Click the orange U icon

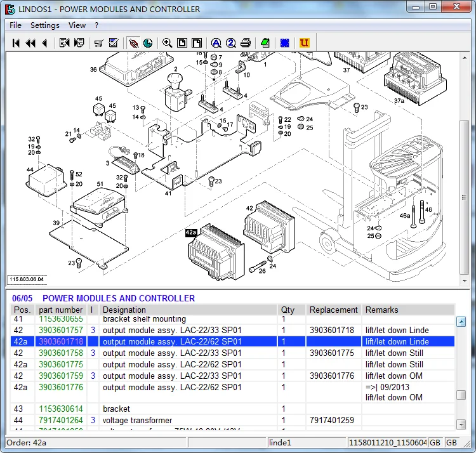[x=304, y=43]
